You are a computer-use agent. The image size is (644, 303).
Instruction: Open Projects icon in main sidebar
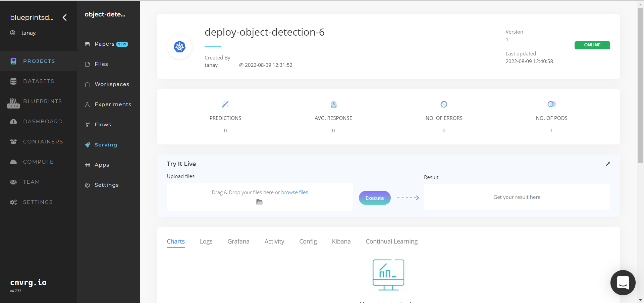[x=13, y=61]
